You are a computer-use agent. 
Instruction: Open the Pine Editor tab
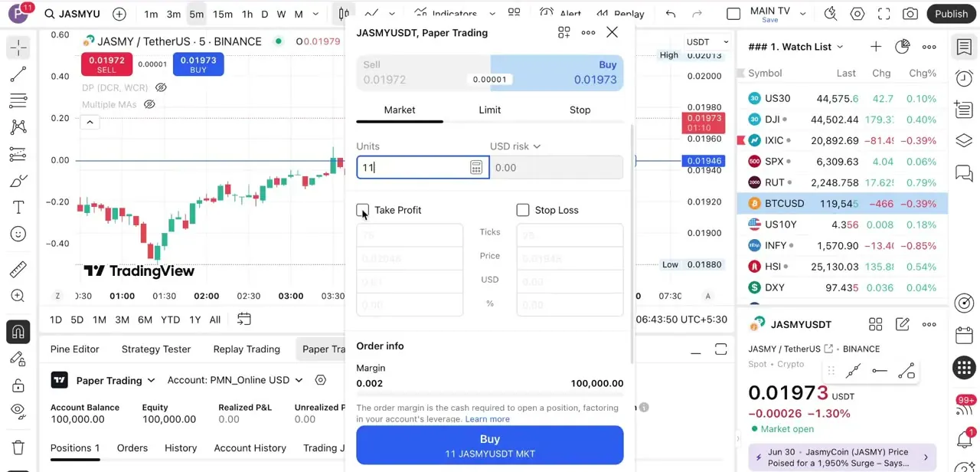75,349
